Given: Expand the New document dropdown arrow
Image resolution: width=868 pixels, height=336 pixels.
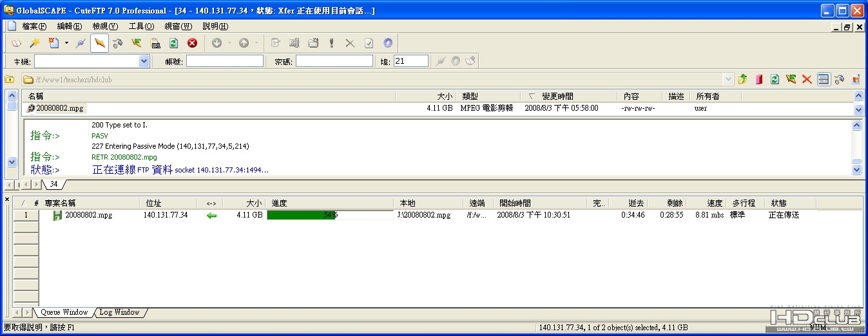Looking at the screenshot, I should pyautogui.click(x=66, y=43).
